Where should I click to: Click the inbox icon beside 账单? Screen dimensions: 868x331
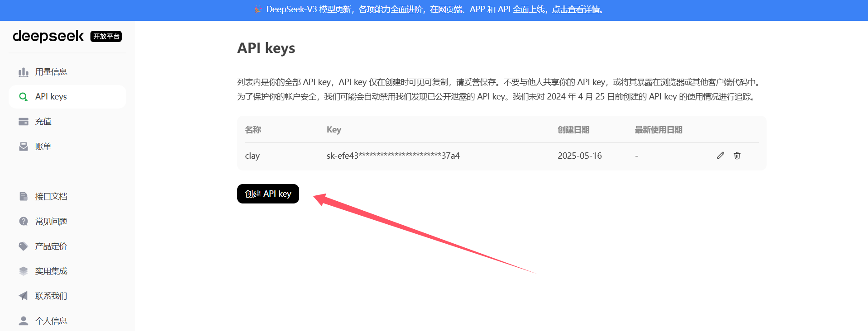click(x=24, y=147)
